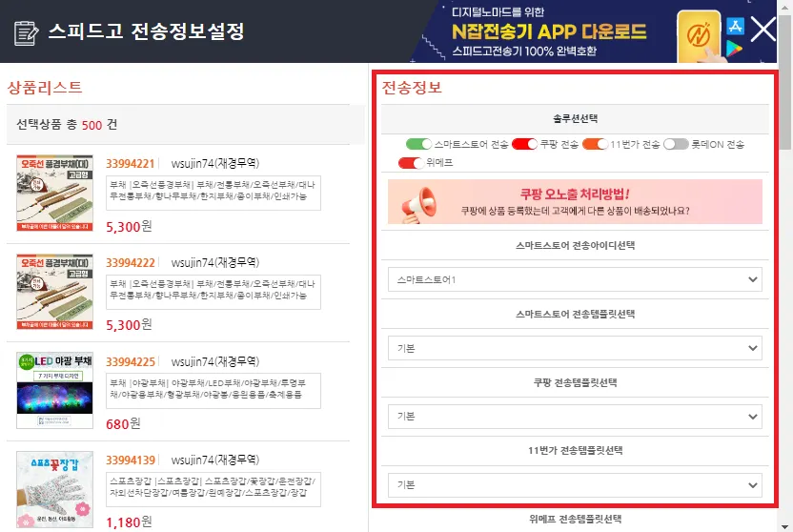The height and width of the screenshot is (532, 793).
Task: Enable the 롯데ON 전송 switch
Action: pos(676,144)
